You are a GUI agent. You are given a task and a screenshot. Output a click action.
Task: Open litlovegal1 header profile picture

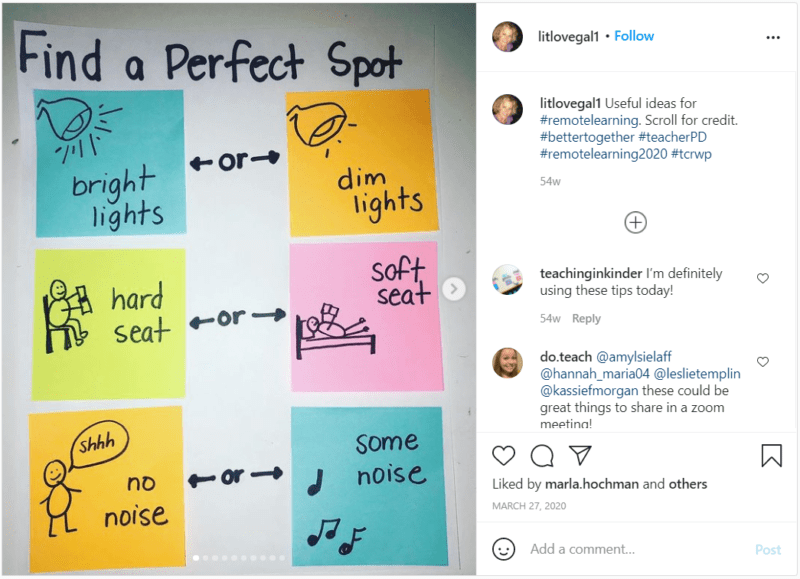tap(507, 37)
